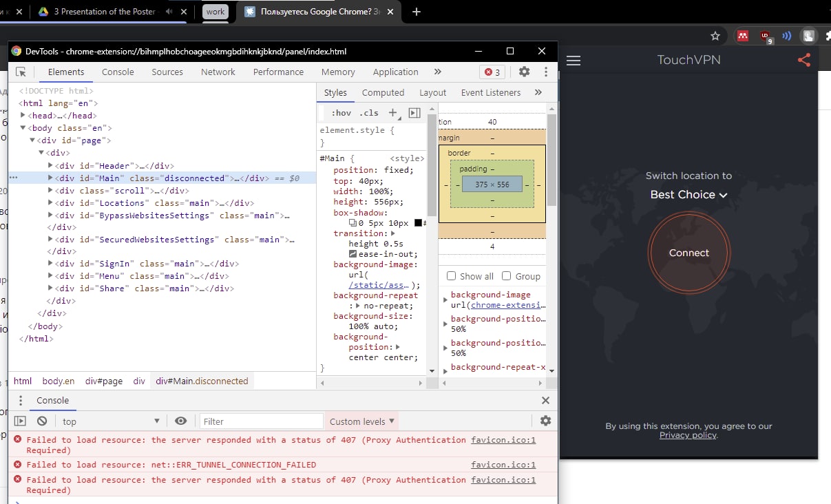Select the div id="Share" DOM row
The image size is (831, 504).
162,288
